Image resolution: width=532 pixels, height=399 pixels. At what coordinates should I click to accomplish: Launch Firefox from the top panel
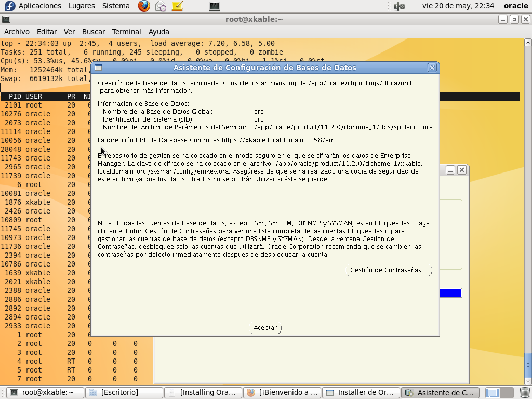pyautogui.click(x=144, y=6)
